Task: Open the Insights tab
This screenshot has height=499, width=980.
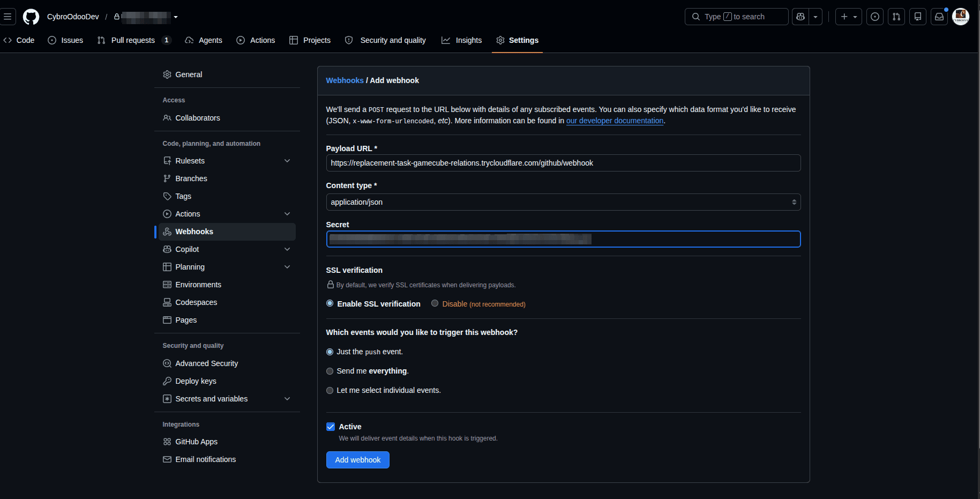Action: (461, 40)
